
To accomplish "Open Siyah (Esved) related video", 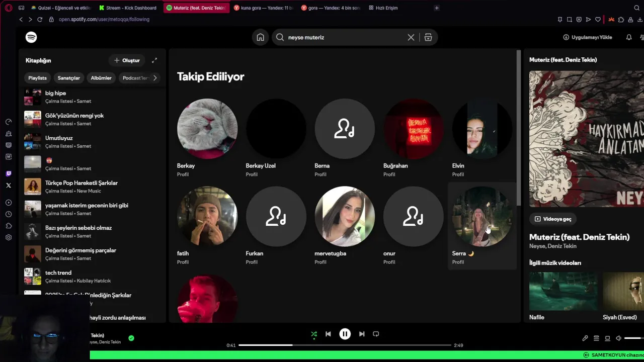I will [x=623, y=291].
